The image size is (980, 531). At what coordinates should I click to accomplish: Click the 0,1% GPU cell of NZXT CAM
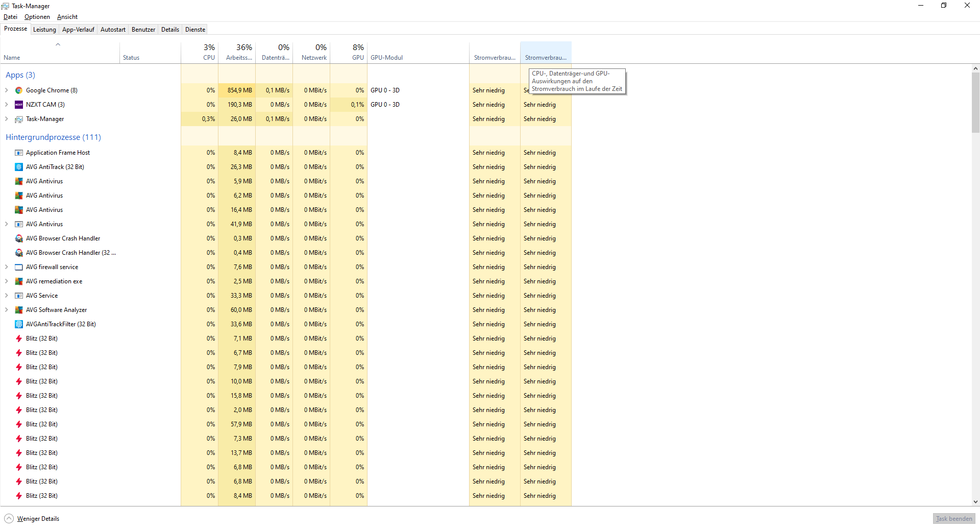pos(349,105)
